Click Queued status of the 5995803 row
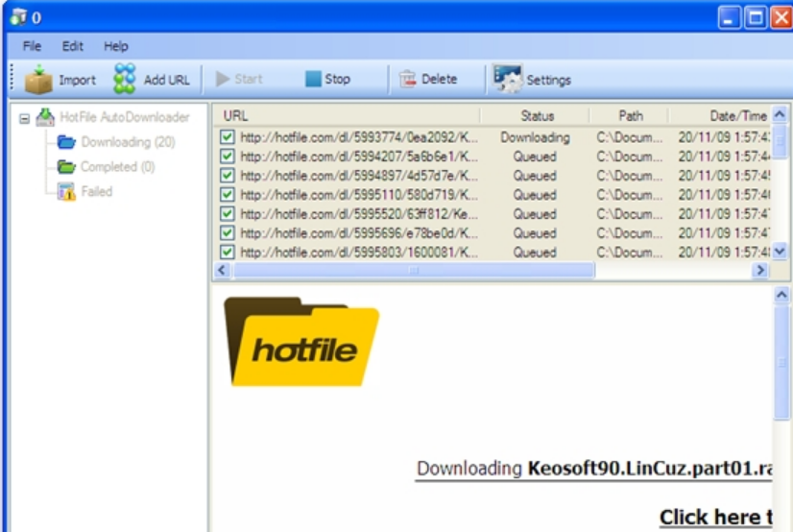793x532 pixels. coord(535,253)
